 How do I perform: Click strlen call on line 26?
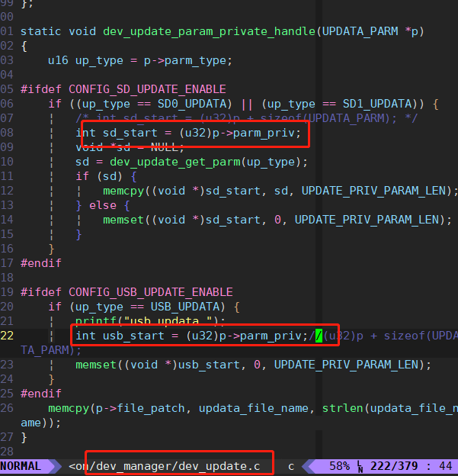(x=342, y=408)
